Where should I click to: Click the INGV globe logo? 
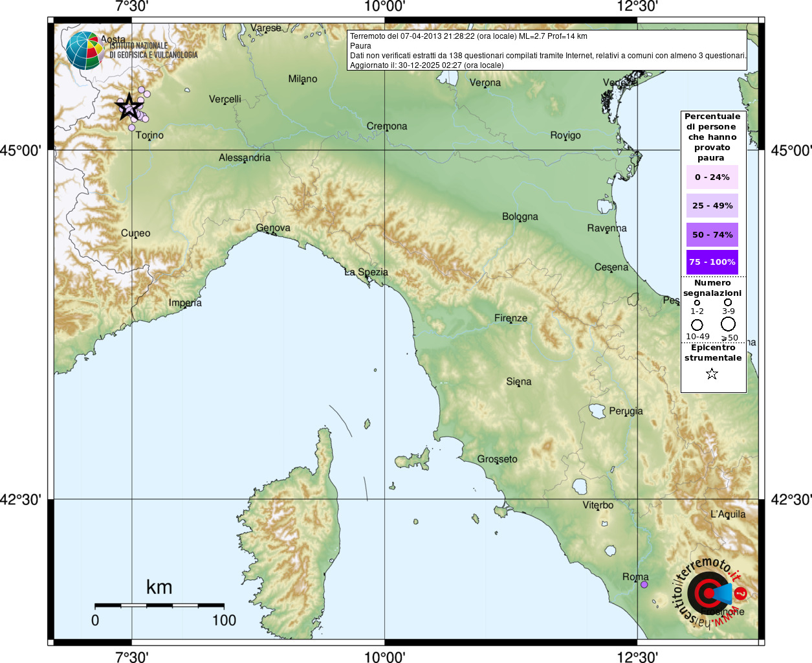[x=85, y=51]
